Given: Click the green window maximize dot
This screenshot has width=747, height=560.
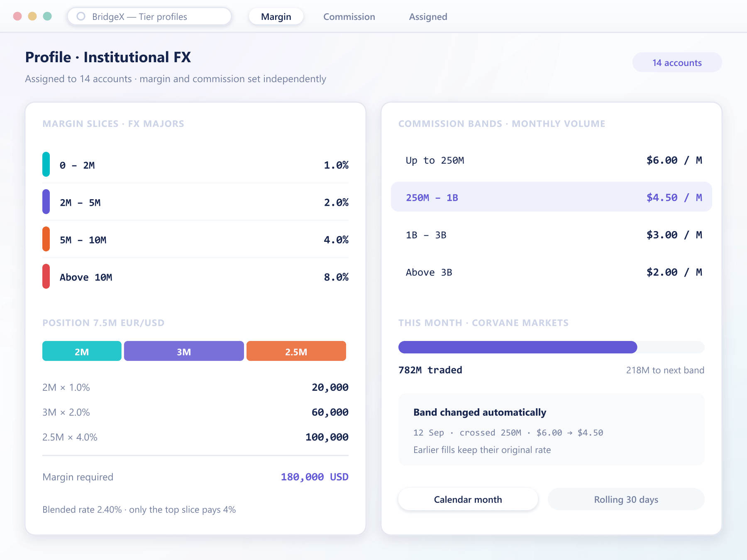Looking at the screenshot, I should pyautogui.click(x=47, y=16).
